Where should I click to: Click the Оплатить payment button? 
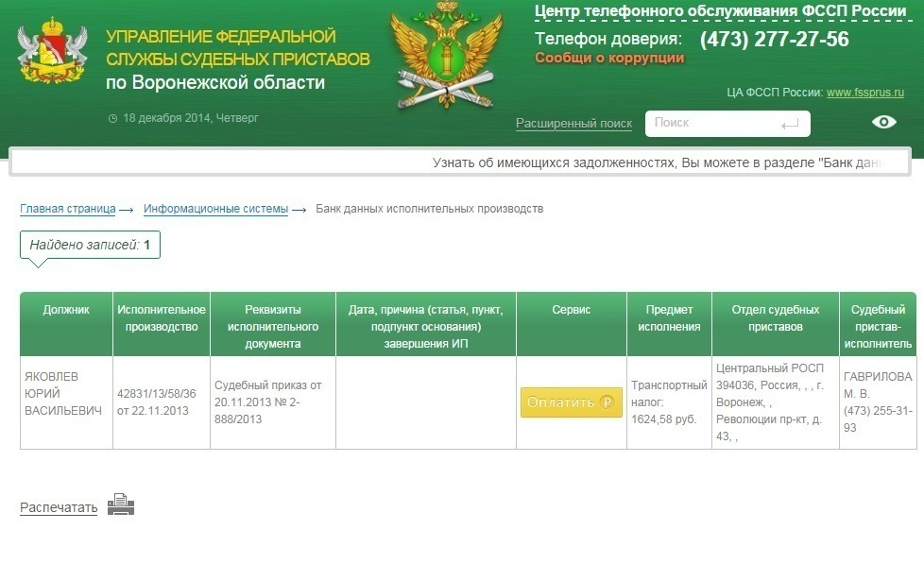click(571, 402)
